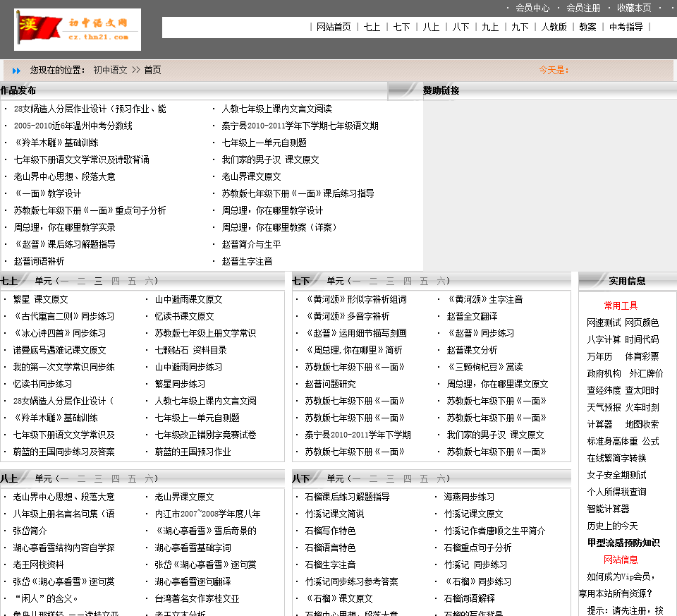Screen dimensions: 677x616
Task: Click 网页颜色 tool link
Action: 642,322
